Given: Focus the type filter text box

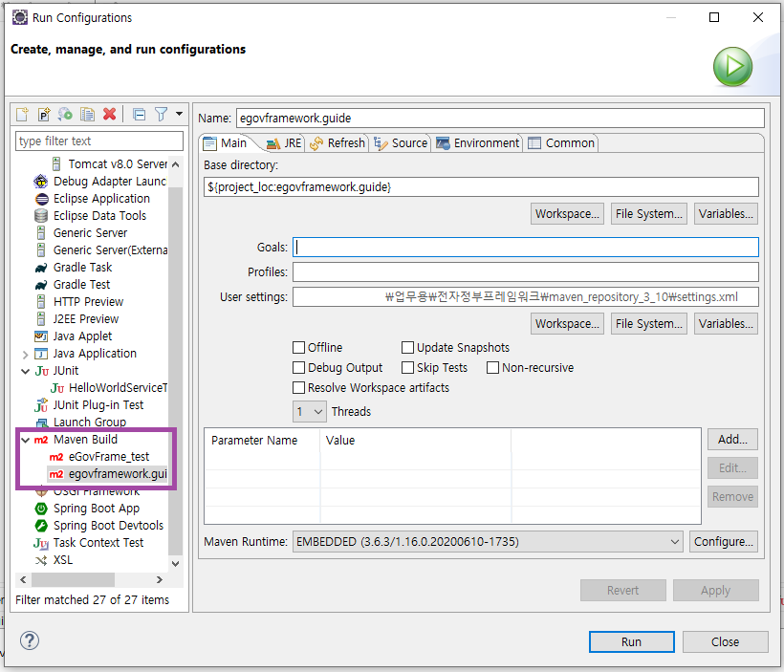Looking at the screenshot, I should 99,141.
